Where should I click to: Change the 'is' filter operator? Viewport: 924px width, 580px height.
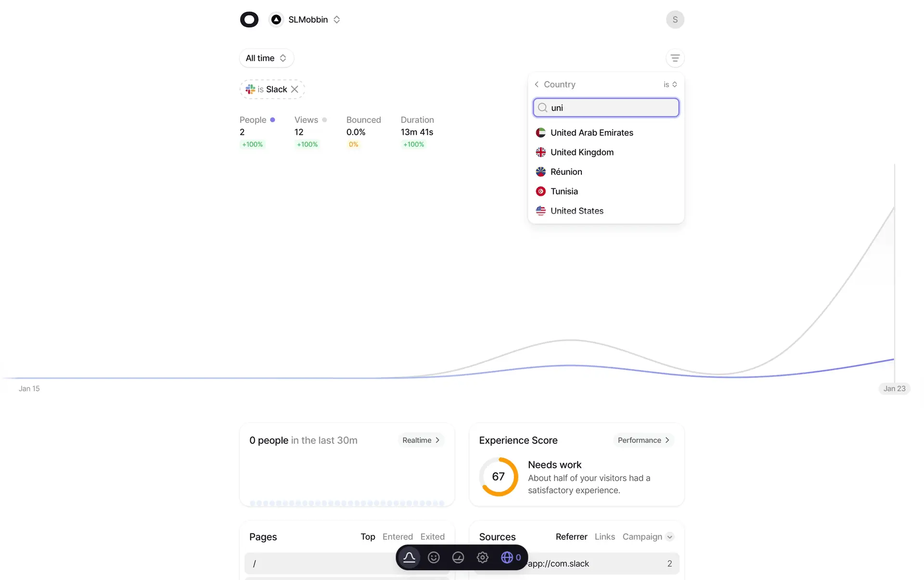point(670,85)
